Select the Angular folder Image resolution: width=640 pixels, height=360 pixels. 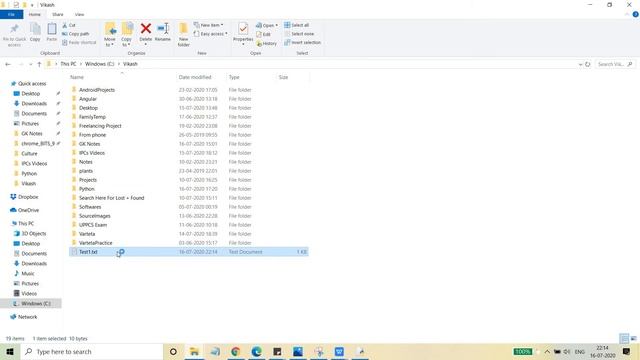pos(88,99)
